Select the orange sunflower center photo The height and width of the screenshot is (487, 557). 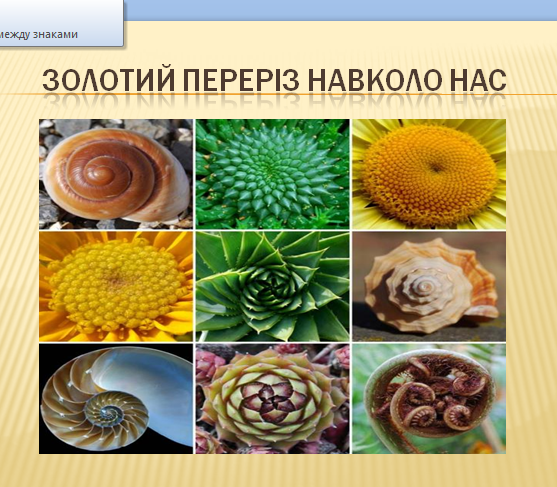coord(429,174)
